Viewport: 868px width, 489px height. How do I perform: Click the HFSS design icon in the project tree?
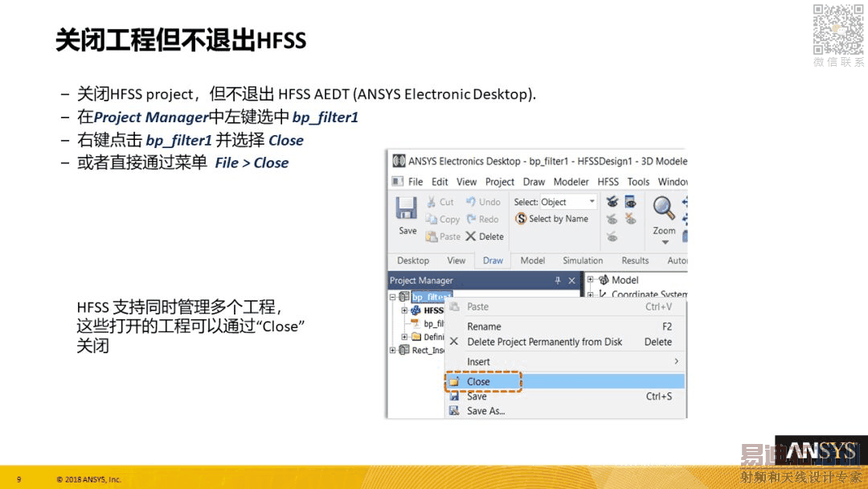coord(416,310)
